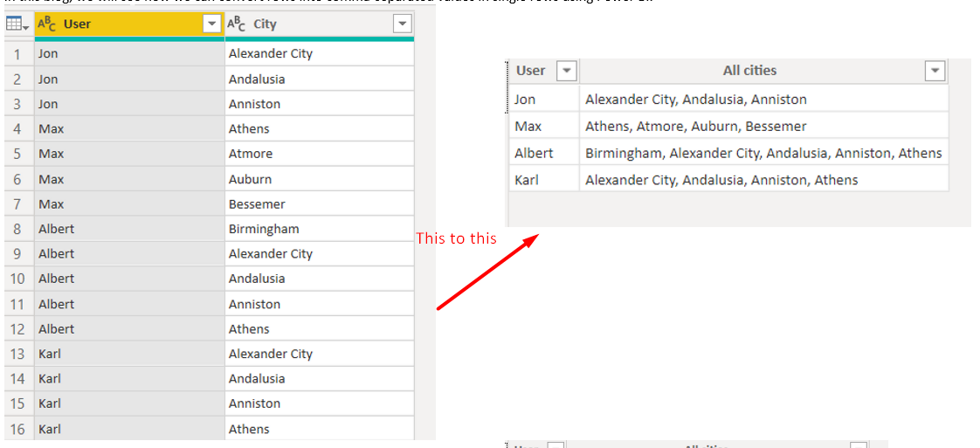
Task: Click Karl in row 13
Action: point(129,354)
